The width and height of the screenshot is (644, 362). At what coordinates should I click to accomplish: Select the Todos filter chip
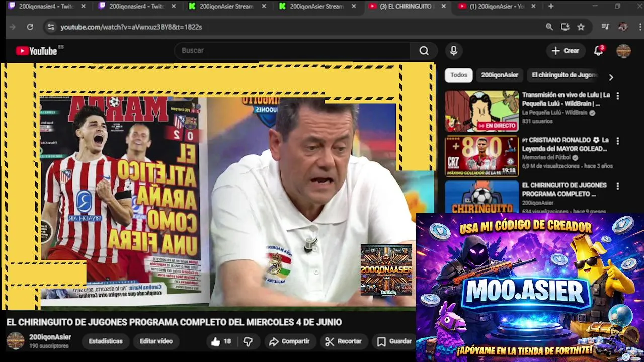point(459,75)
